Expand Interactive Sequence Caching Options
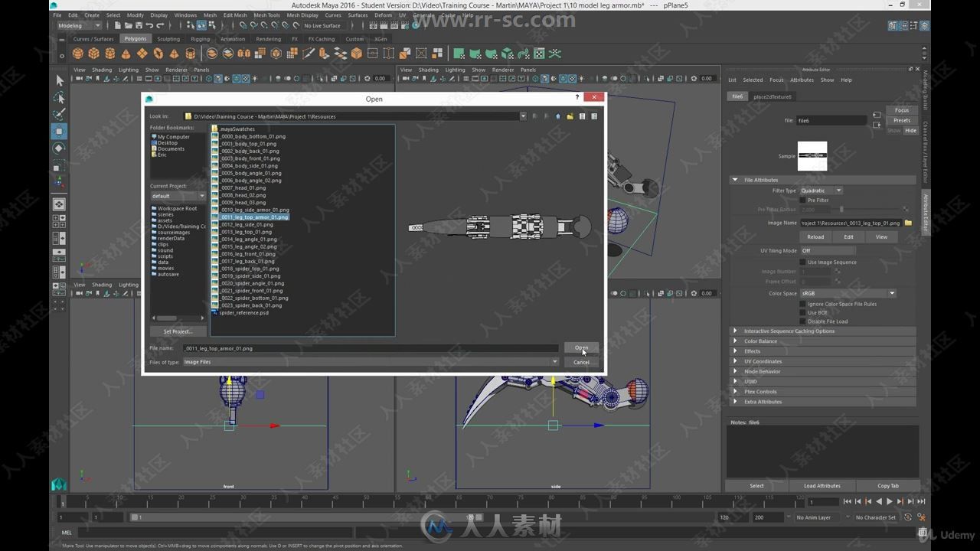Screen dimensions: 980x551 tap(823, 331)
